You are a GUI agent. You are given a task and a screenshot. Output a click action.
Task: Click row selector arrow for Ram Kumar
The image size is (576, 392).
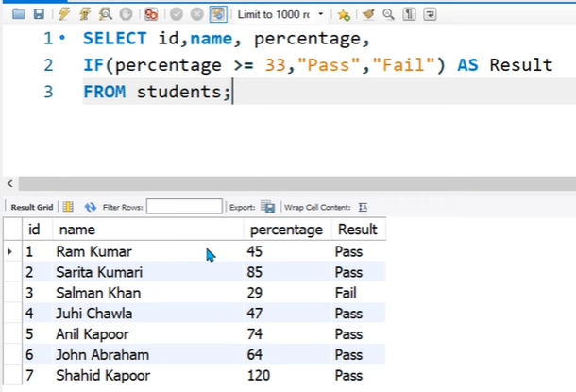tap(10, 251)
